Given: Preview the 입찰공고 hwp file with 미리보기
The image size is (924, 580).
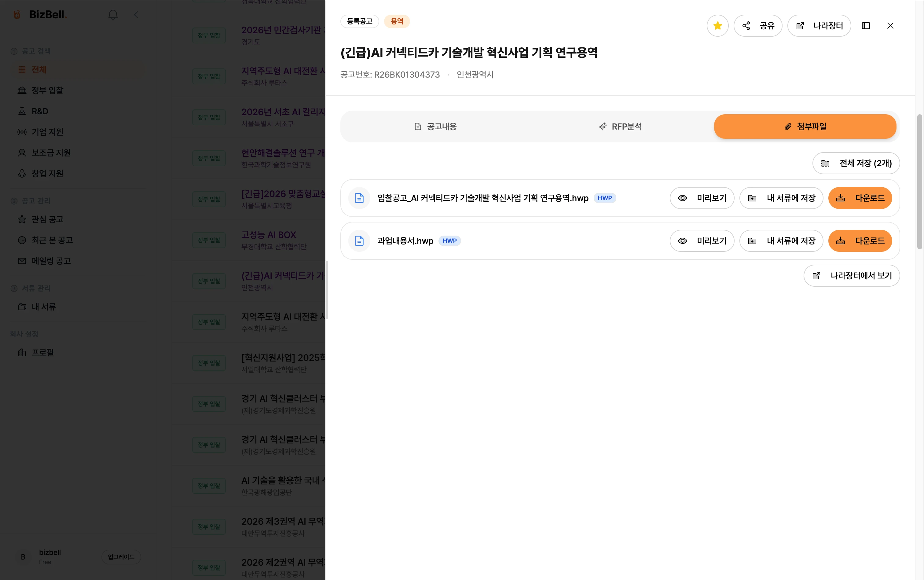Looking at the screenshot, I should click(x=702, y=198).
